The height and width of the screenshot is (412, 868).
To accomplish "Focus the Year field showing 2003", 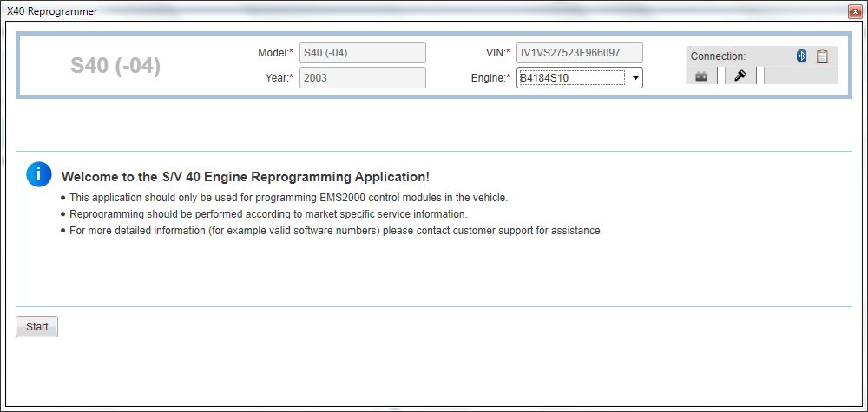I will pos(363,77).
